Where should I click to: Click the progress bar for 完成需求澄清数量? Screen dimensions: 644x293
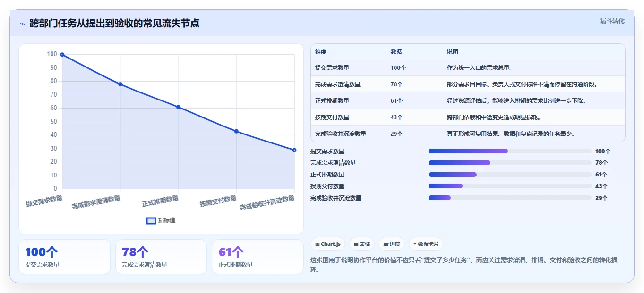[x=510, y=163]
